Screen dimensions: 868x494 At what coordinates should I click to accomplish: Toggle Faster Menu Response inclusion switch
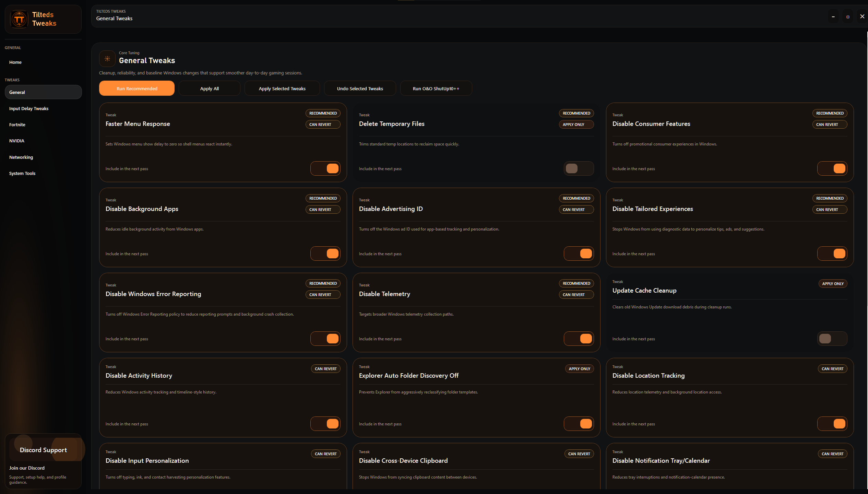pos(325,168)
